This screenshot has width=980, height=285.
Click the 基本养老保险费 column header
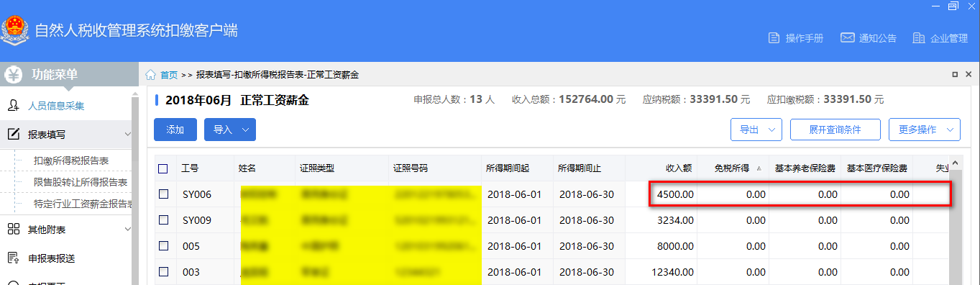pyautogui.click(x=805, y=168)
